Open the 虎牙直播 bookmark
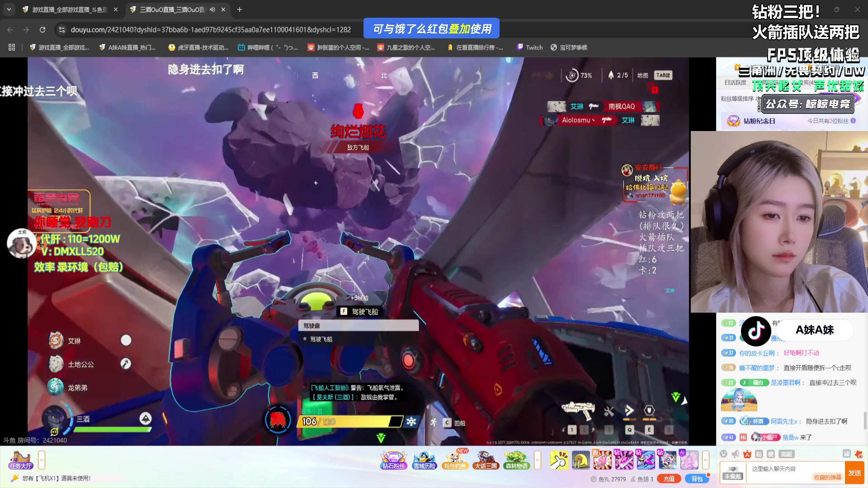This screenshot has width=868, height=488. point(198,47)
